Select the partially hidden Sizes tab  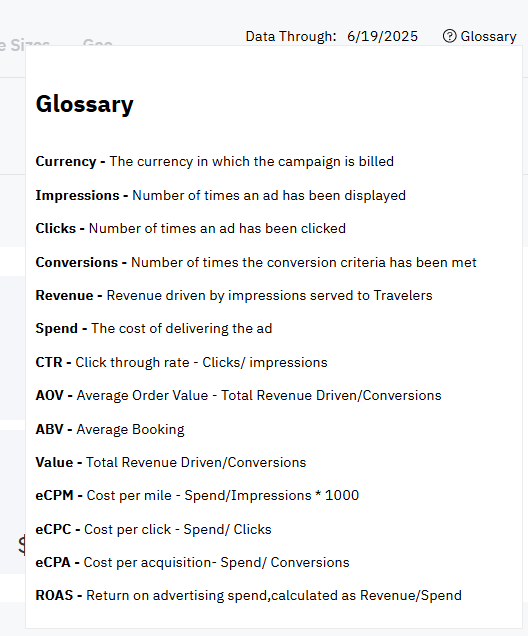25,42
